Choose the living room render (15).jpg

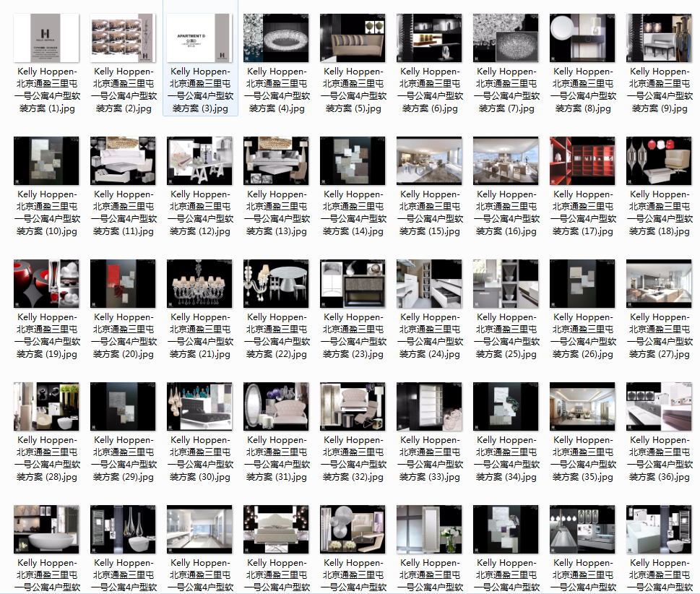pos(429,160)
